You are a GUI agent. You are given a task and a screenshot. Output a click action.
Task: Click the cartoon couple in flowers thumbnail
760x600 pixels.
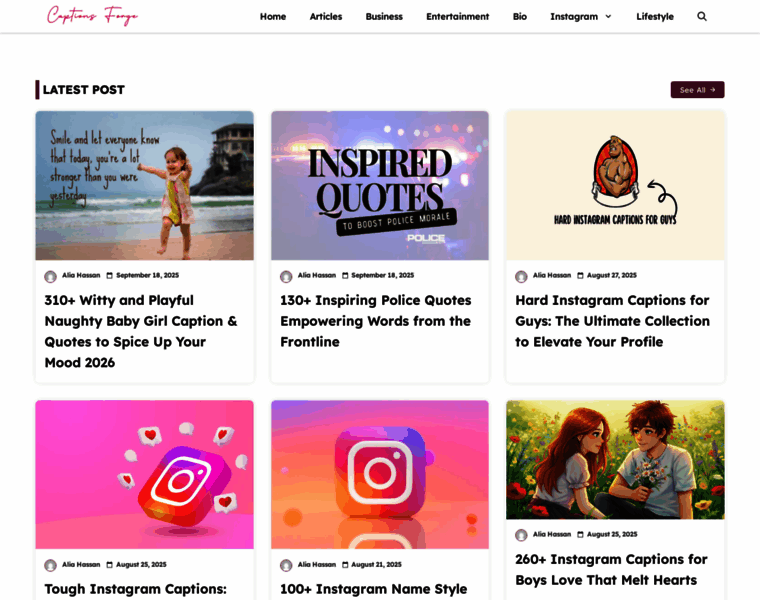pyautogui.click(x=615, y=459)
